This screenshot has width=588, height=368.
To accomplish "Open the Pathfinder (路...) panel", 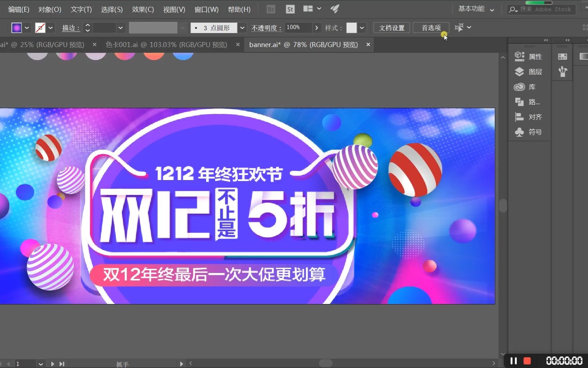I will [x=527, y=102].
